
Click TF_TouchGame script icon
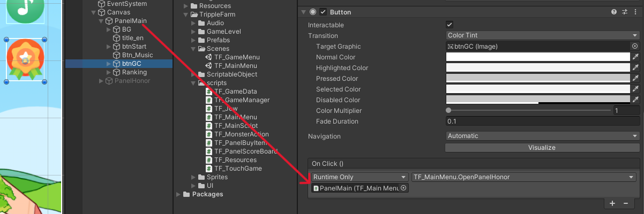[209, 169]
